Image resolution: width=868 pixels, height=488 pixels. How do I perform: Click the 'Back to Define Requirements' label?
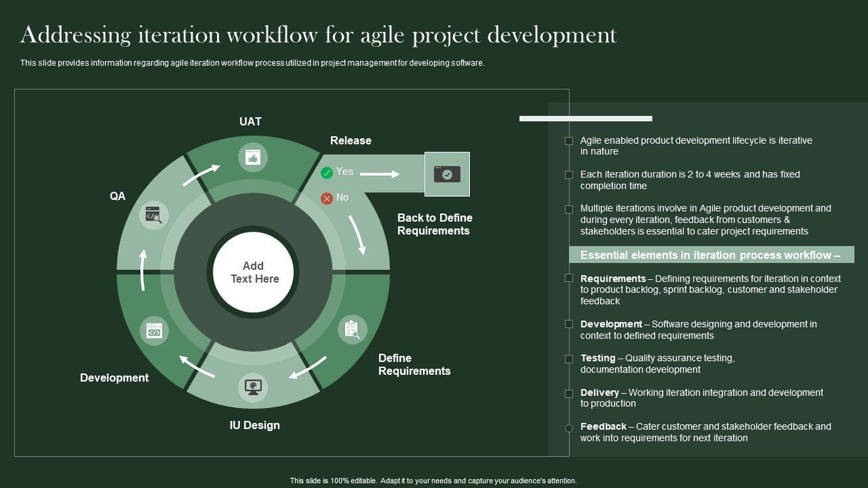(434, 224)
